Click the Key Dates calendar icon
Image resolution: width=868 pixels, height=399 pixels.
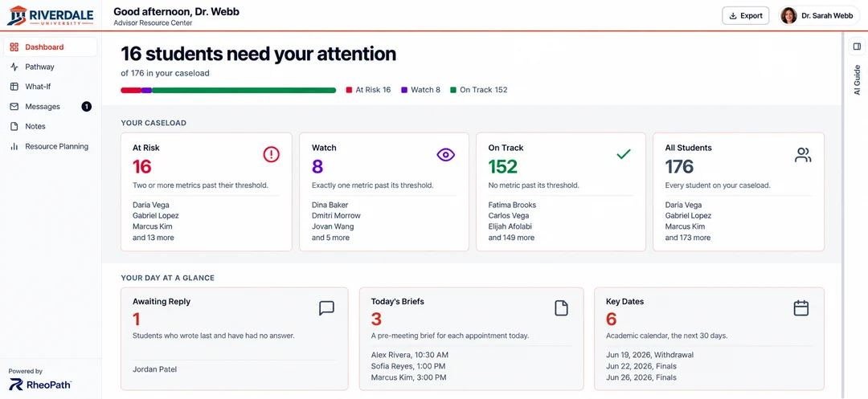coord(801,307)
